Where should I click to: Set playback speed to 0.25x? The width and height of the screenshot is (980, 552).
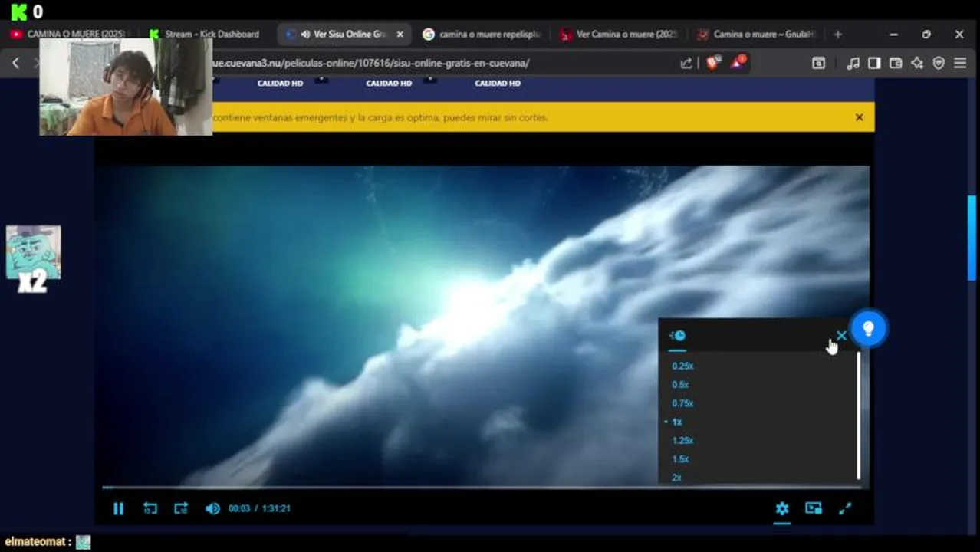682,366
